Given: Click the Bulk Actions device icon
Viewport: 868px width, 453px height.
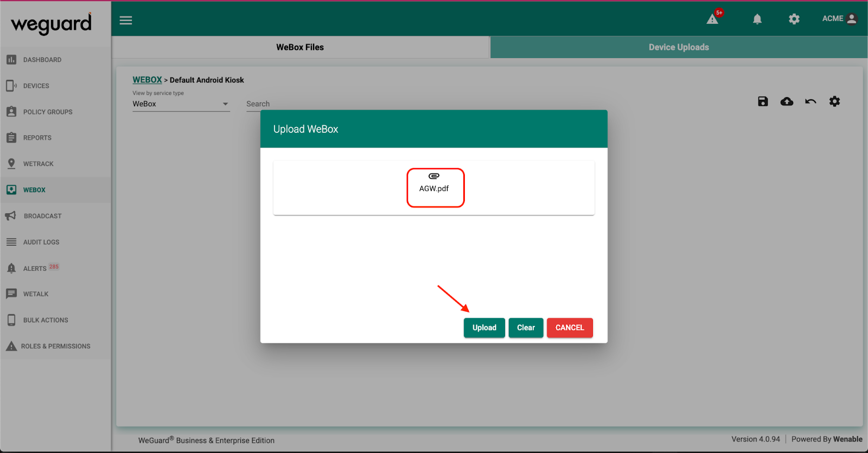Looking at the screenshot, I should click(x=11, y=320).
